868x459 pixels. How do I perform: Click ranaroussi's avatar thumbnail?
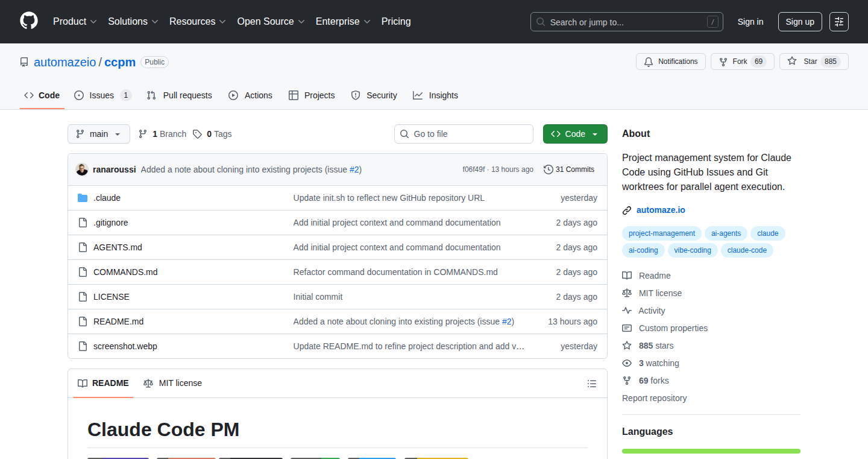click(x=82, y=169)
